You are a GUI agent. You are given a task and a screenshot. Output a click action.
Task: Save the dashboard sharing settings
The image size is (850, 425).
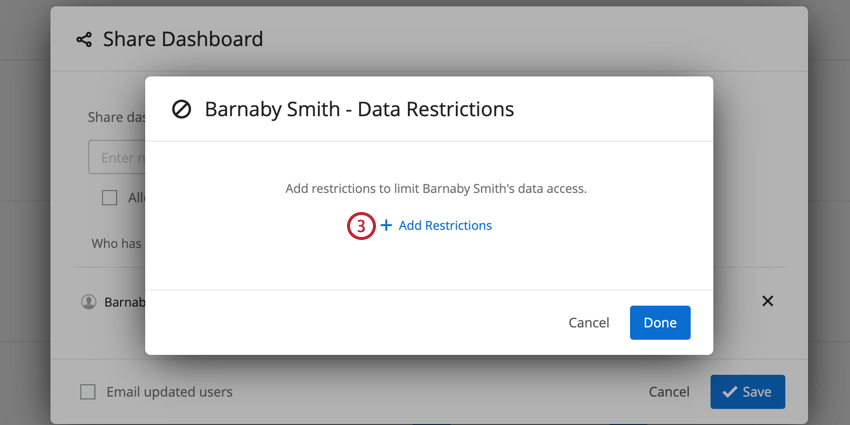pyautogui.click(x=747, y=392)
